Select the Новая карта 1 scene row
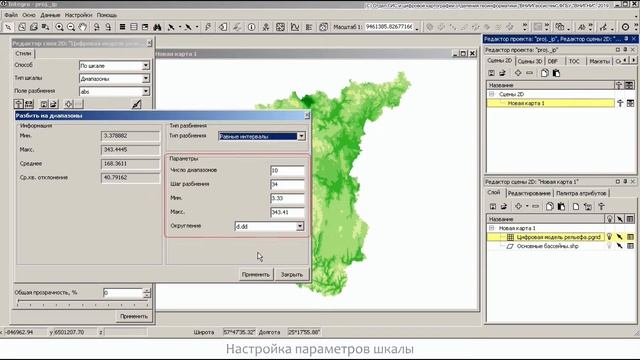The width and height of the screenshot is (640, 360). pos(551,103)
